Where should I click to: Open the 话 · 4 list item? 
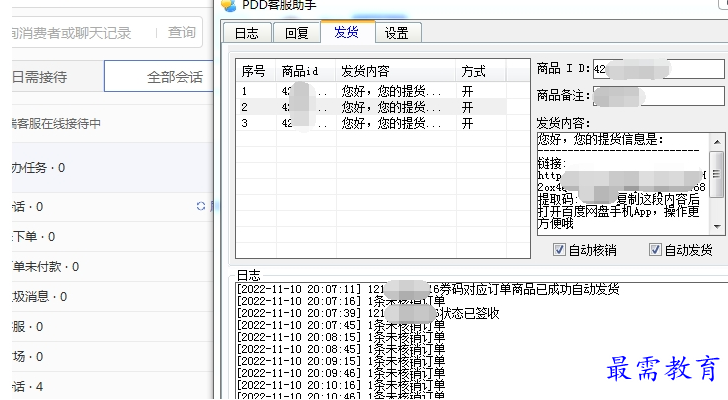coord(112,386)
